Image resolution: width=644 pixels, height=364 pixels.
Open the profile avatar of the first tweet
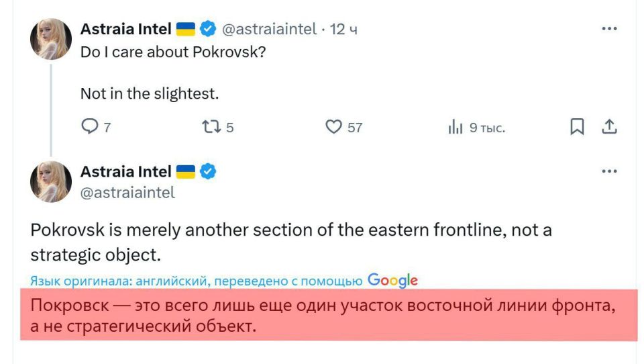coord(51,39)
